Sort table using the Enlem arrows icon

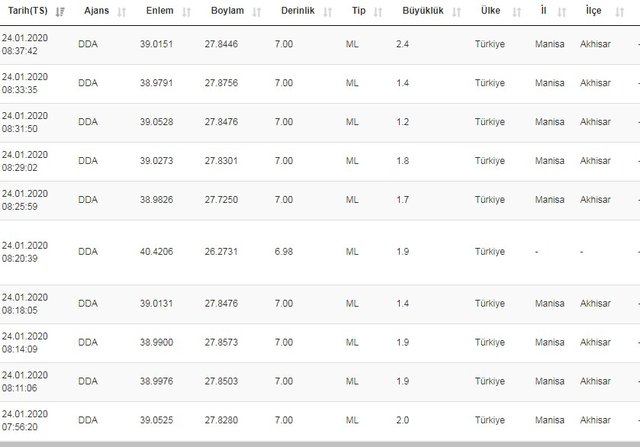coord(192,11)
